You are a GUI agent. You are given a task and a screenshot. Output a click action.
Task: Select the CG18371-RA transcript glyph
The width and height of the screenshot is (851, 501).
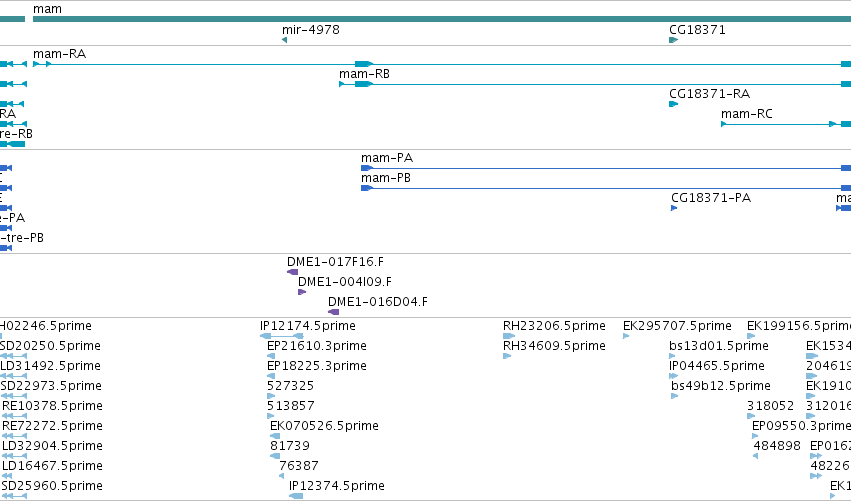pos(674,104)
